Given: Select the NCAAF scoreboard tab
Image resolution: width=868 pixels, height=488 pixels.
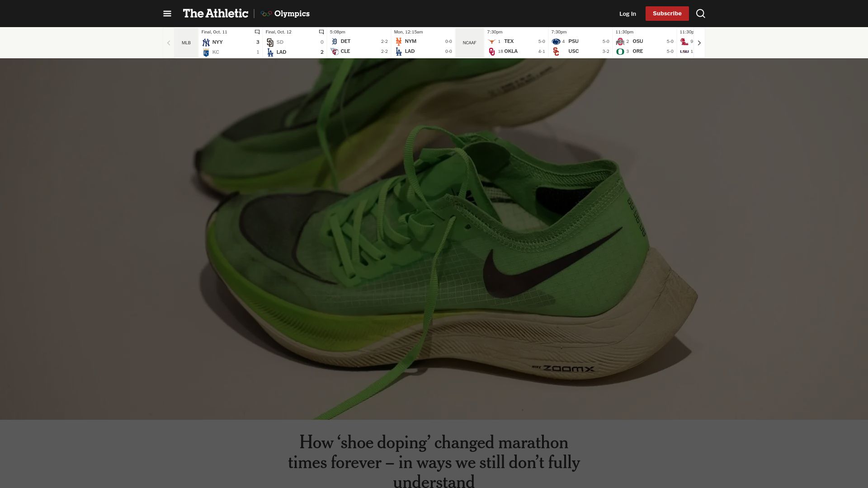Looking at the screenshot, I should pyautogui.click(x=469, y=43).
